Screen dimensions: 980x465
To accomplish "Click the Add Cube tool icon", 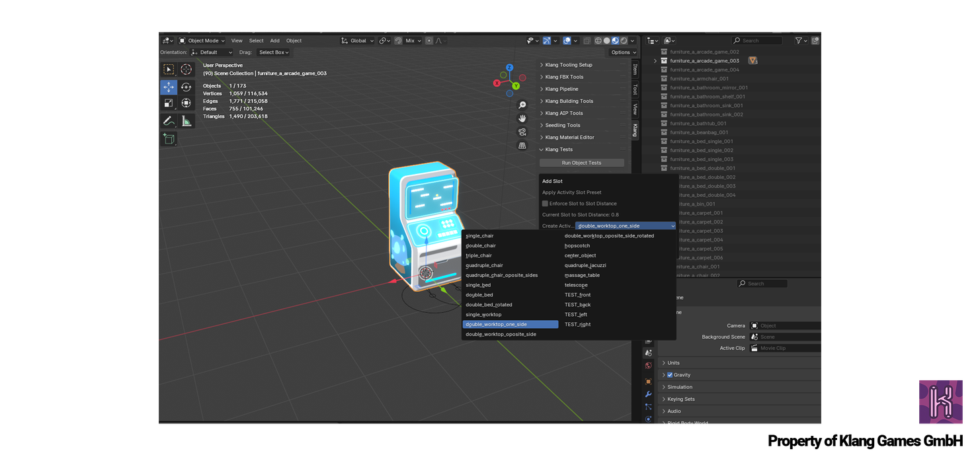I will [x=169, y=139].
